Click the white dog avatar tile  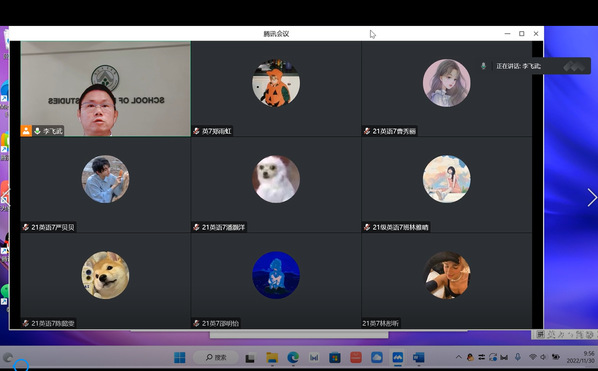[276, 185]
